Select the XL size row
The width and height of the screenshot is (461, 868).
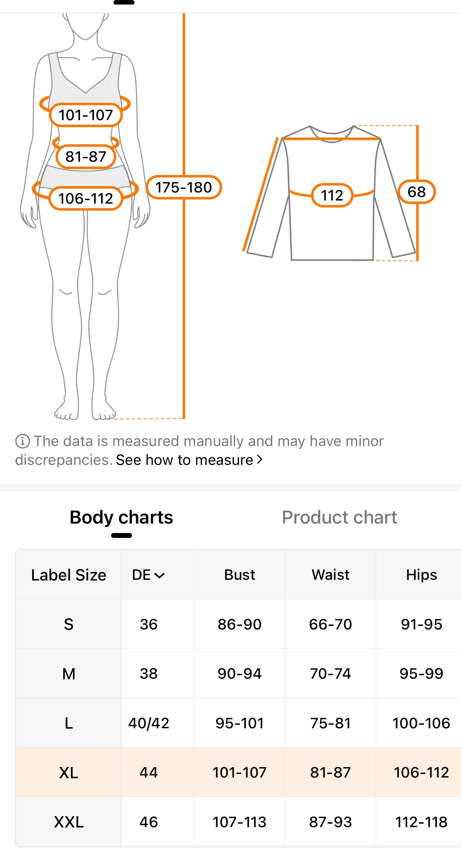click(69, 773)
